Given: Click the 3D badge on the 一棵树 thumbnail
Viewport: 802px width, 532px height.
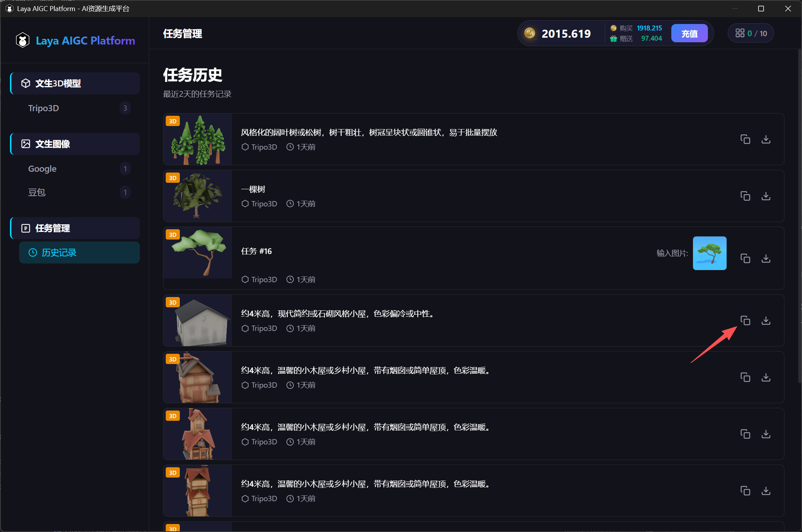Looking at the screenshot, I should pyautogui.click(x=173, y=178).
